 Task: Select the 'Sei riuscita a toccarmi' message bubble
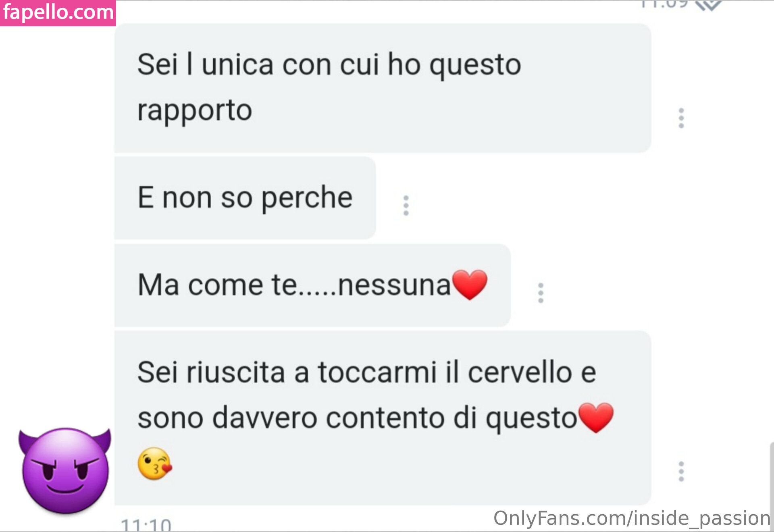click(383, 418)
